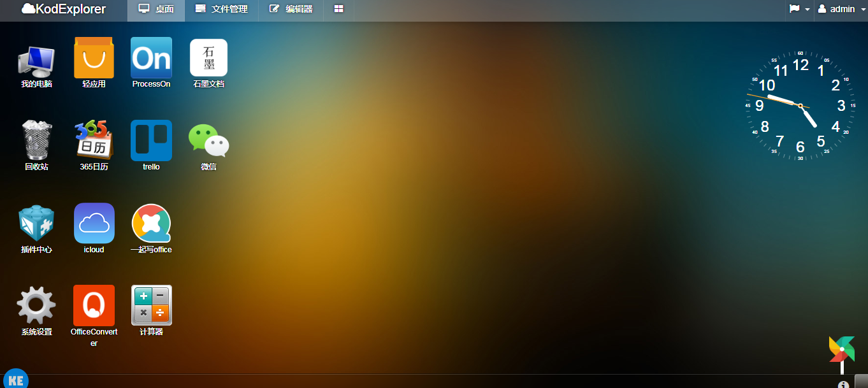The height and width of the screenshot is (388, 868).
Task: Switch to the 文件管理 tab
Action: pos(221,10)
